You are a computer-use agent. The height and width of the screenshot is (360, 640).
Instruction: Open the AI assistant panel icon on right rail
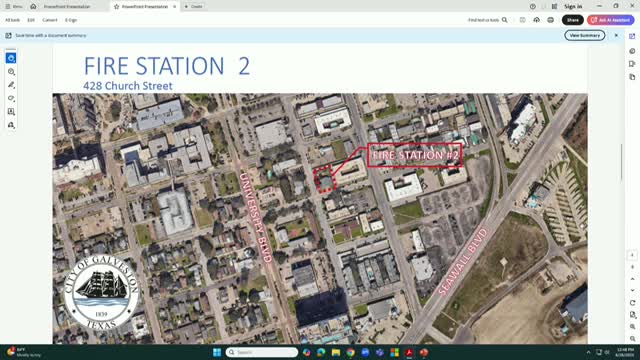[632, 36]
